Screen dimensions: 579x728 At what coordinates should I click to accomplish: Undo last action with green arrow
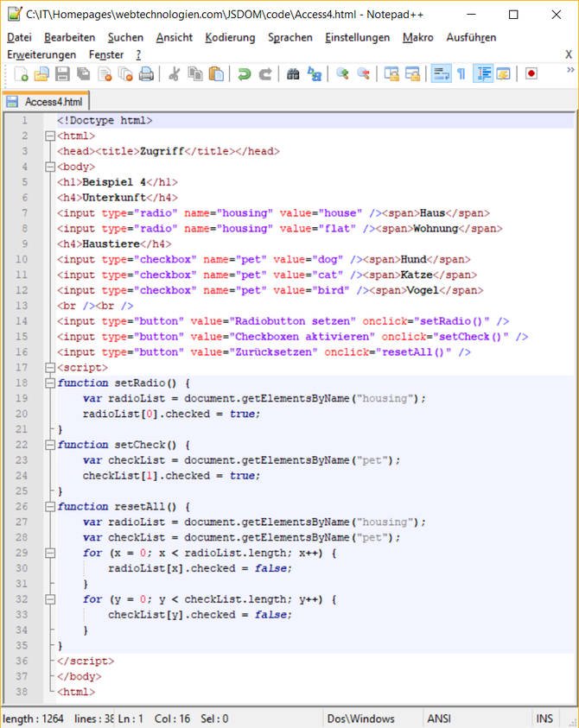pyautogui.click(x=244, y=73)
